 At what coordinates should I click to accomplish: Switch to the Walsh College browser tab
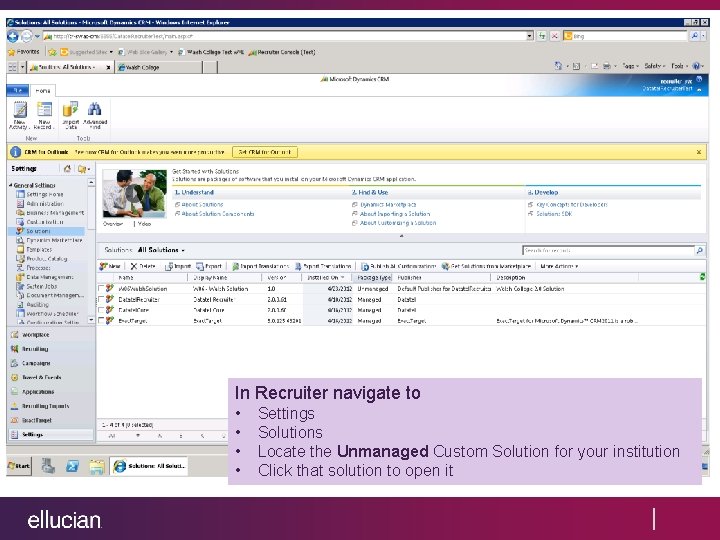coord(158,68)
